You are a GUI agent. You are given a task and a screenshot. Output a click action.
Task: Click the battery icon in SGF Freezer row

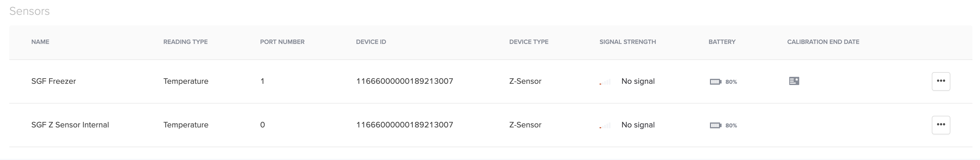[x=716, y=81]
